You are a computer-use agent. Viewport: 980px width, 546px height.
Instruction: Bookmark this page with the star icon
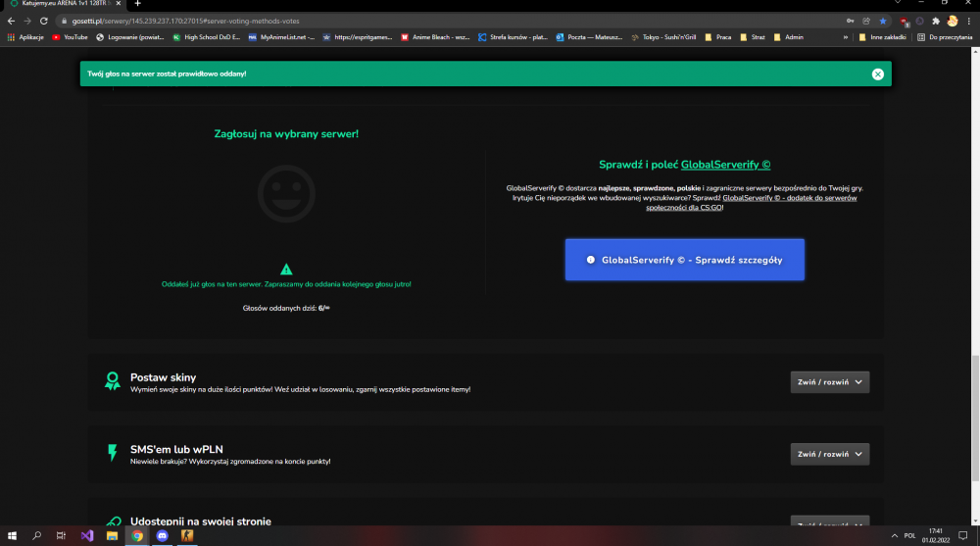coord(883,22)
